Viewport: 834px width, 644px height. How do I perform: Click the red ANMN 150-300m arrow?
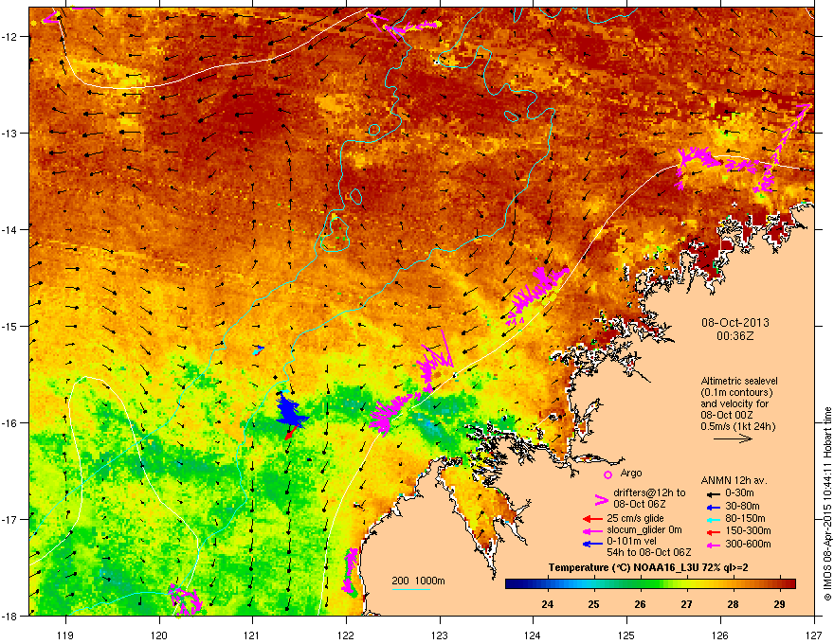pos(714,530)
